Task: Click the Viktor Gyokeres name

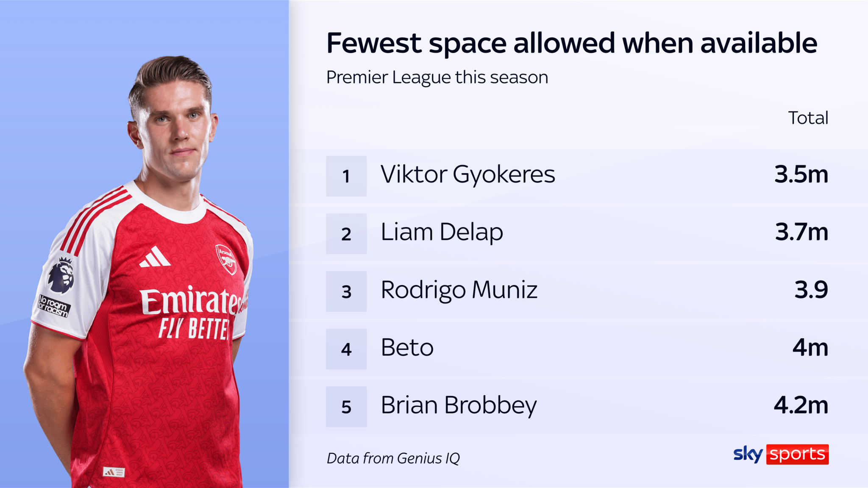Action: click(467, 175)
